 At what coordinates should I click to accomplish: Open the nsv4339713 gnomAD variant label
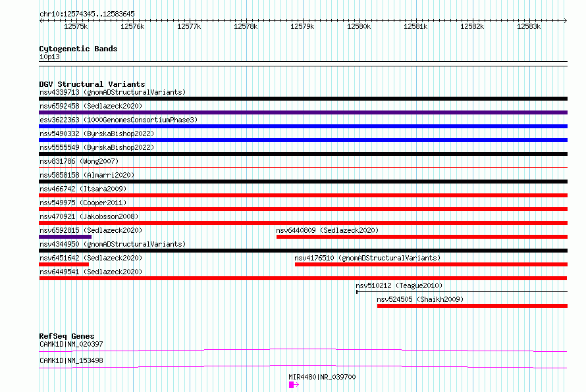click(x=113, y=92)
